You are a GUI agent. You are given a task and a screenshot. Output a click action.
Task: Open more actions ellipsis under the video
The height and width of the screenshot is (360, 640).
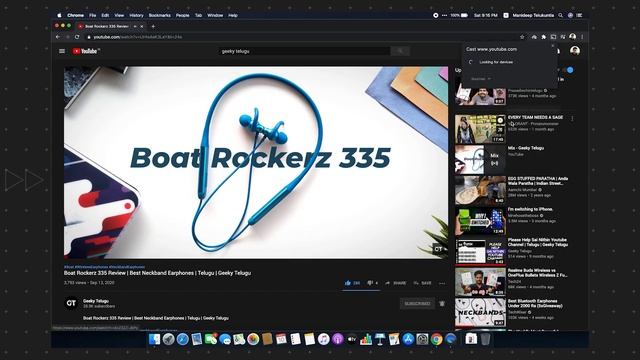pyautogui.click(x=442, y=283)
